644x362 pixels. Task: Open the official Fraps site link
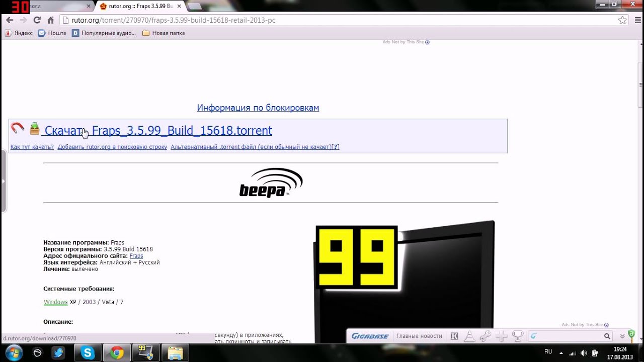pyautogui.click(x=136, y=256)
